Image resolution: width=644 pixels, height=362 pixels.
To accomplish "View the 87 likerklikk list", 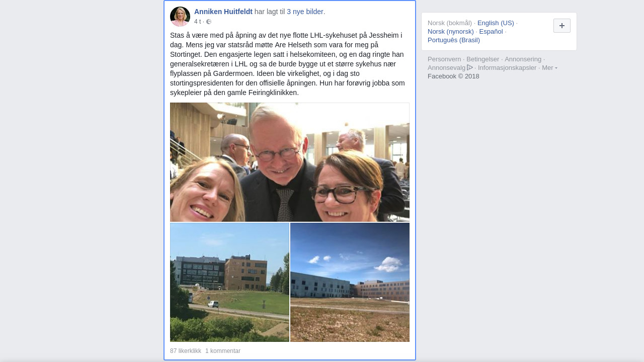I will (186, 351).
